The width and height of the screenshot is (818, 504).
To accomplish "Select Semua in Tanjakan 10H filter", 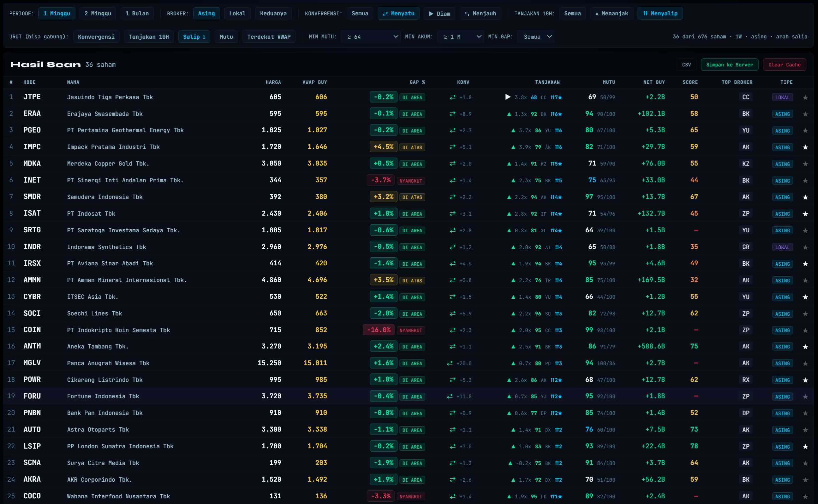I will 572,13.
